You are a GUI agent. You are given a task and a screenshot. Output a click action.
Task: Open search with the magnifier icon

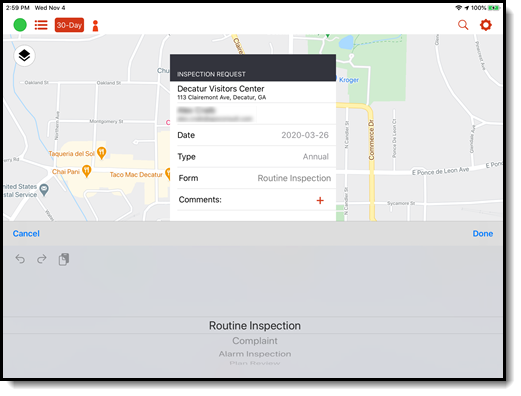tap(463, 25)
